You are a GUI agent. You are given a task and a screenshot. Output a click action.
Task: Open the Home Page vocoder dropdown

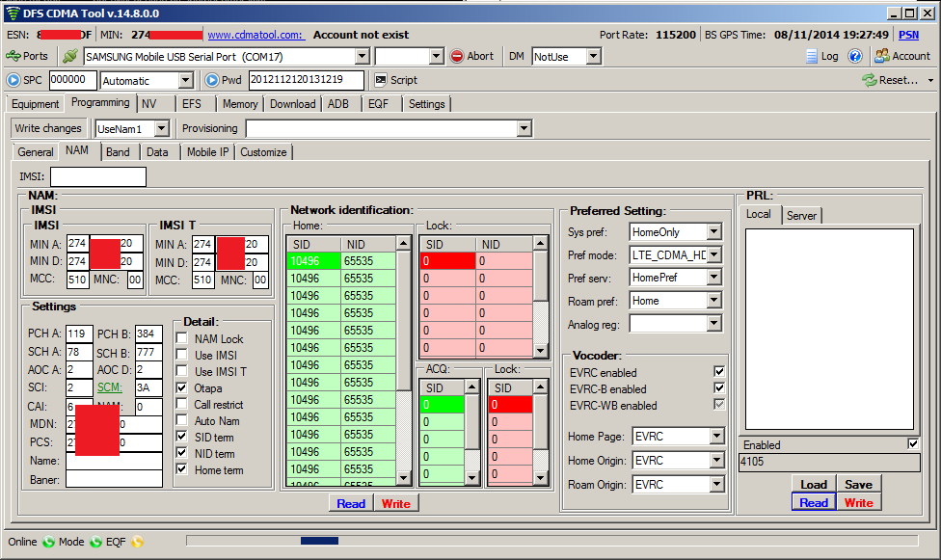pos(716,436)
